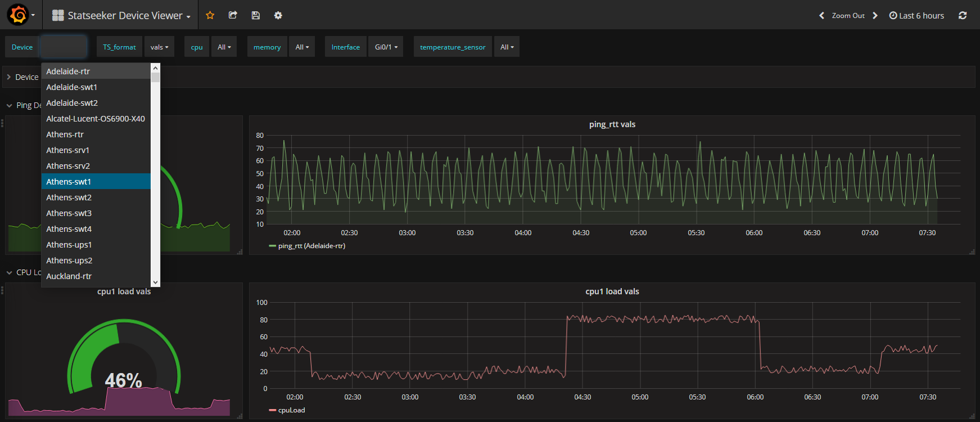Choose Alcatel-Lucent-OS6900-X40 in the list
980x422 pixels.
(96, 118)
